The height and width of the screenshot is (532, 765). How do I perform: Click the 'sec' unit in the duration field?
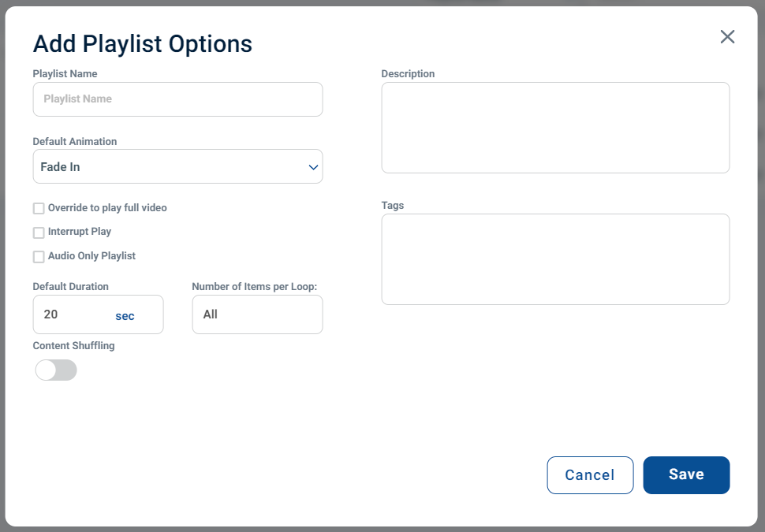click(125, 316)
